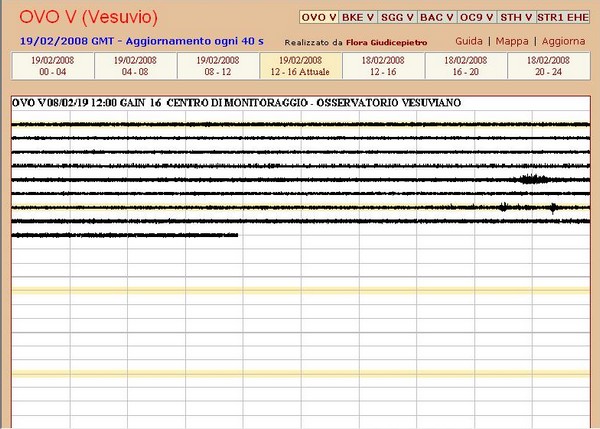
Task: Select the BAC V station tab
Action: tap(437, 17)
